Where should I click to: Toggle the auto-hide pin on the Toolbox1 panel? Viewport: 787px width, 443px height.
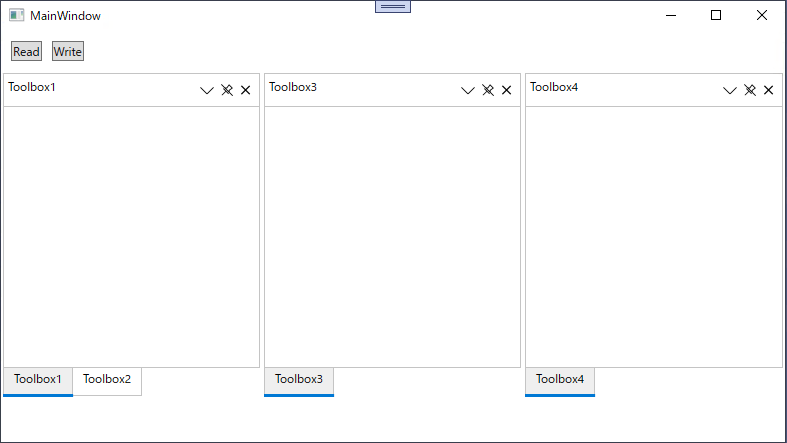coord(227,90)
